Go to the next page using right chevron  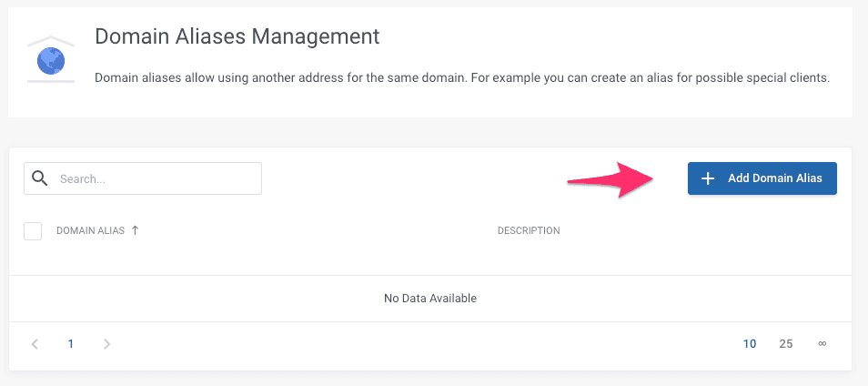[106, 344]
